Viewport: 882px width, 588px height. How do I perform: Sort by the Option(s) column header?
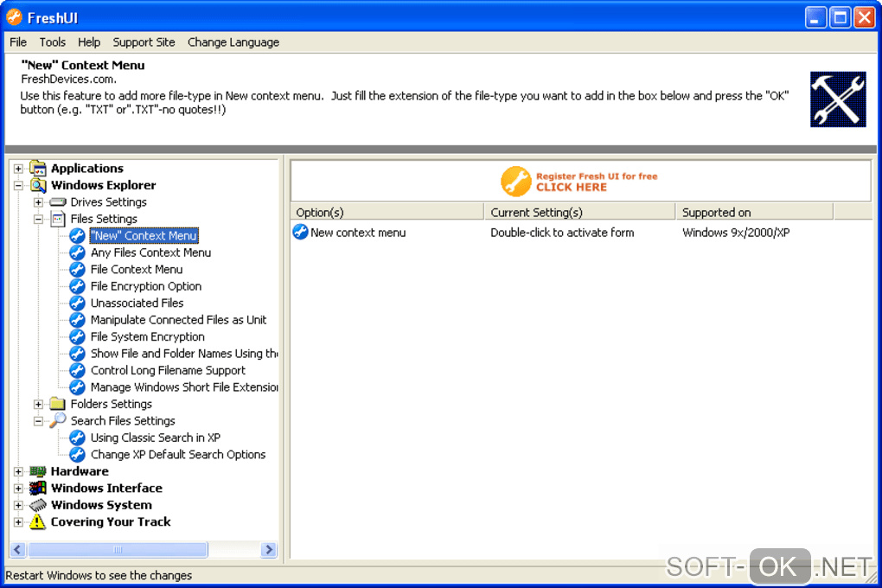(x=387, y=212)
